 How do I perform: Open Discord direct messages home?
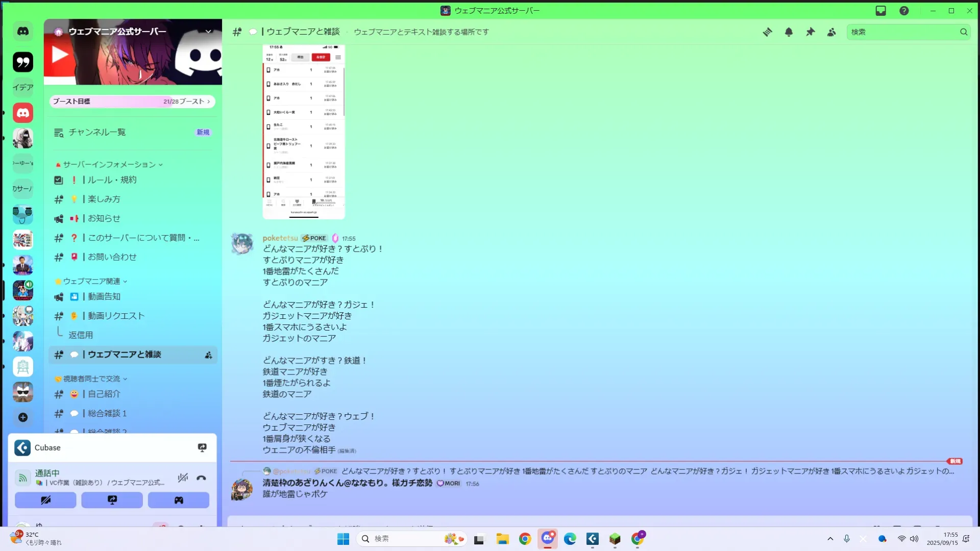23,31
